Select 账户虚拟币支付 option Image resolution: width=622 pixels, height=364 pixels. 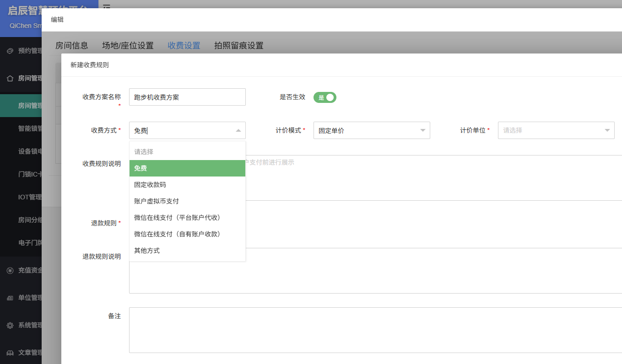(157, 201)
